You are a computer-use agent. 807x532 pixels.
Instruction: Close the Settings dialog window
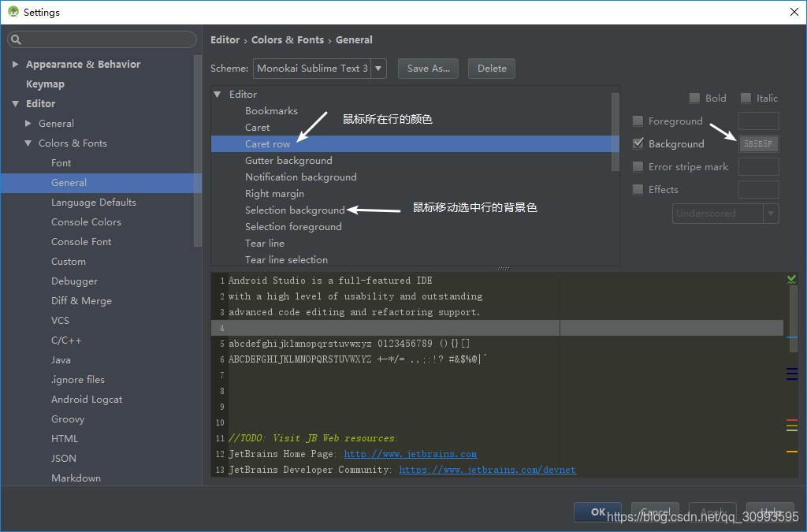[794, 12]
